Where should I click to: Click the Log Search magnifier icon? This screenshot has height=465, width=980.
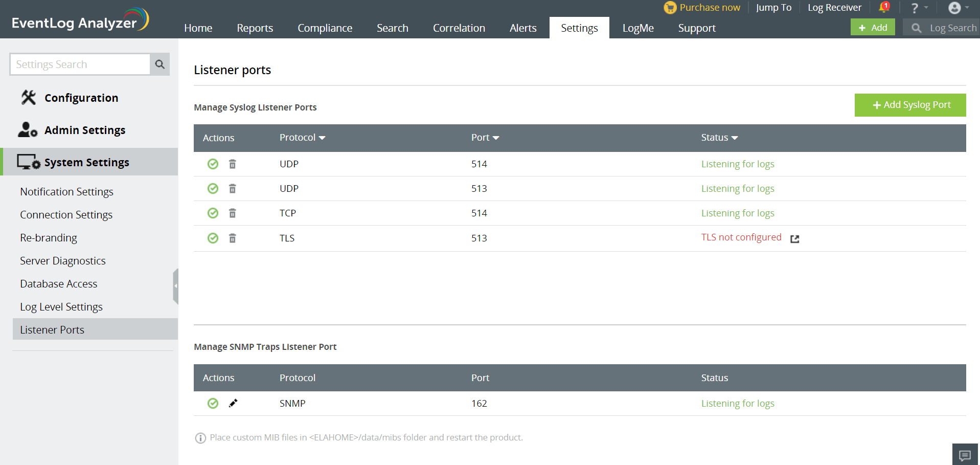point(916,27)
